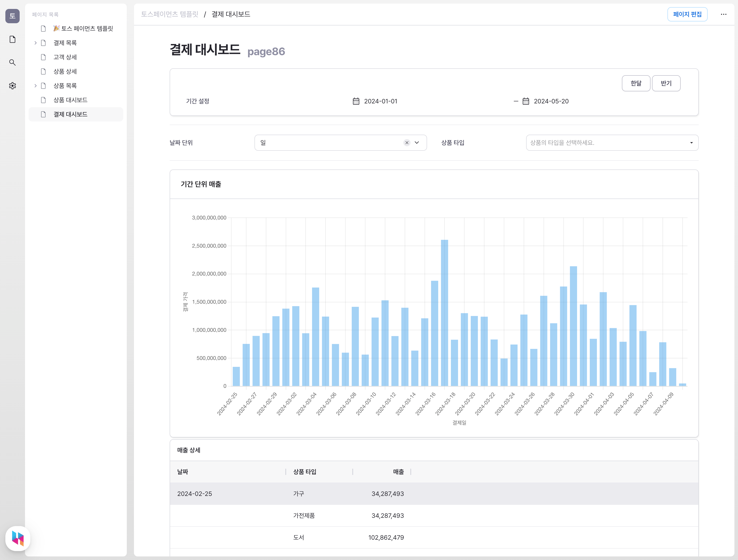Sort by 날짜 column header
The image size is (738, 560).
[x=183, y=472]
